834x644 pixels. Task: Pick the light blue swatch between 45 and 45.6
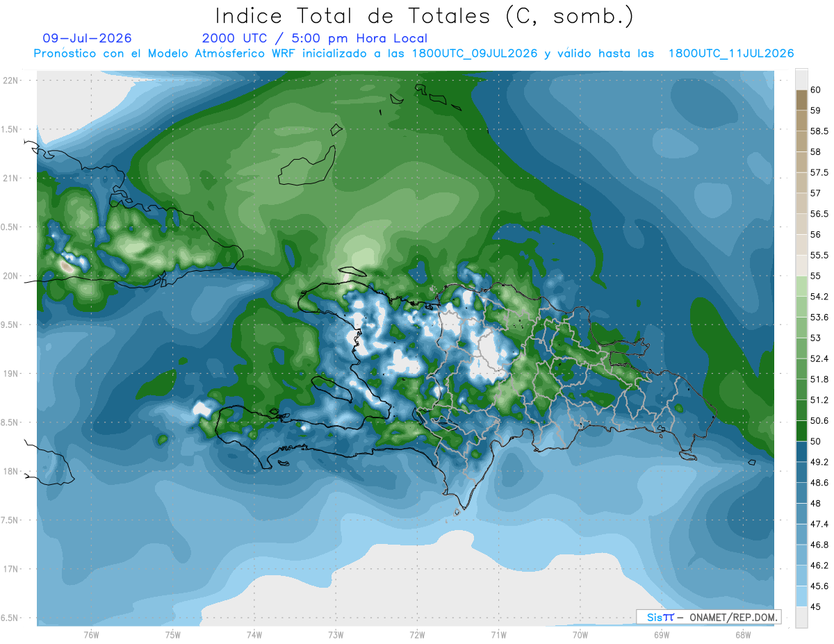click(801, 596)
